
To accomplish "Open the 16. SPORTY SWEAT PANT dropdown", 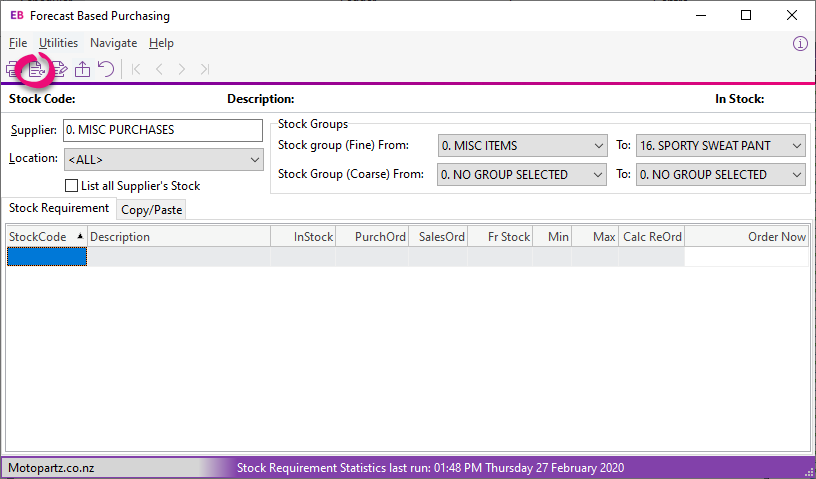I will (721, 146).
